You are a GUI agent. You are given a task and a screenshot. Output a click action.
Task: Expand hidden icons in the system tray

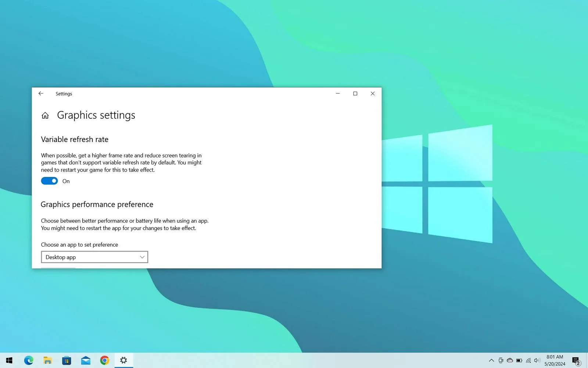pos(491,360)
